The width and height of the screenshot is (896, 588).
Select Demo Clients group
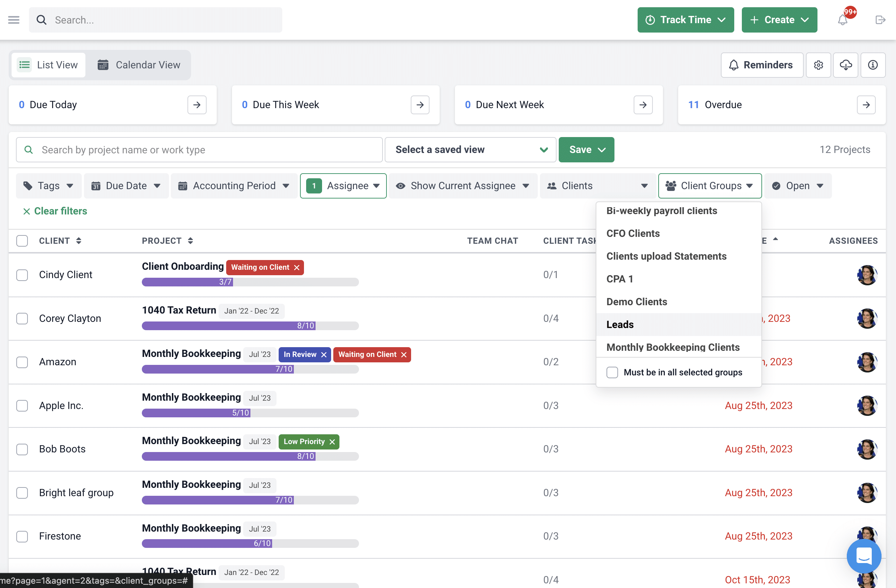[679, 302]
